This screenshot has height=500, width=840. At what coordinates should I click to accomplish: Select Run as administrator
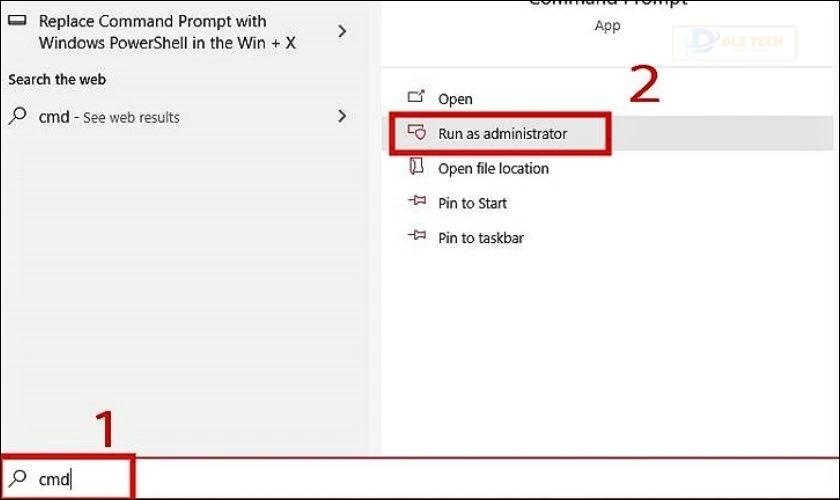pyautogui.click(x=502, y=134)
